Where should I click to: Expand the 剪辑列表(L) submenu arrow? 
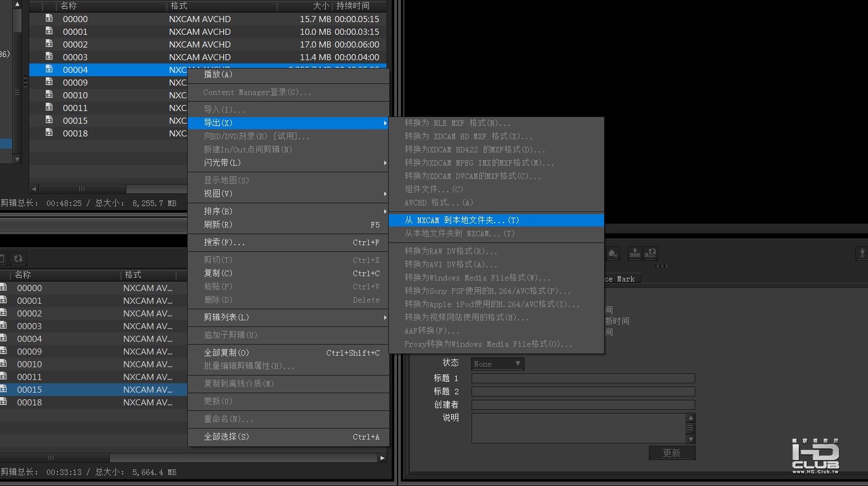[385, 318]
